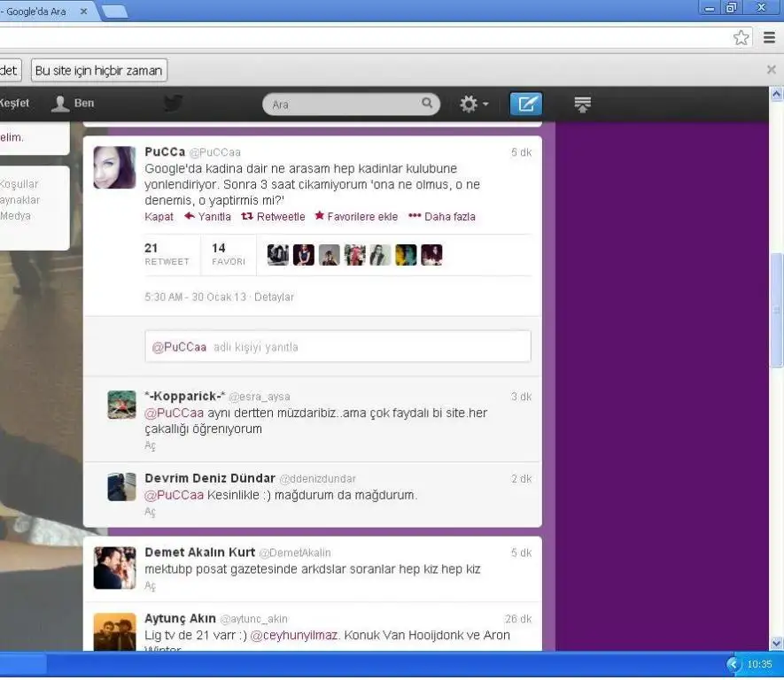
Task: Collapse the tweet with Kapat
Action: point(159,217)
